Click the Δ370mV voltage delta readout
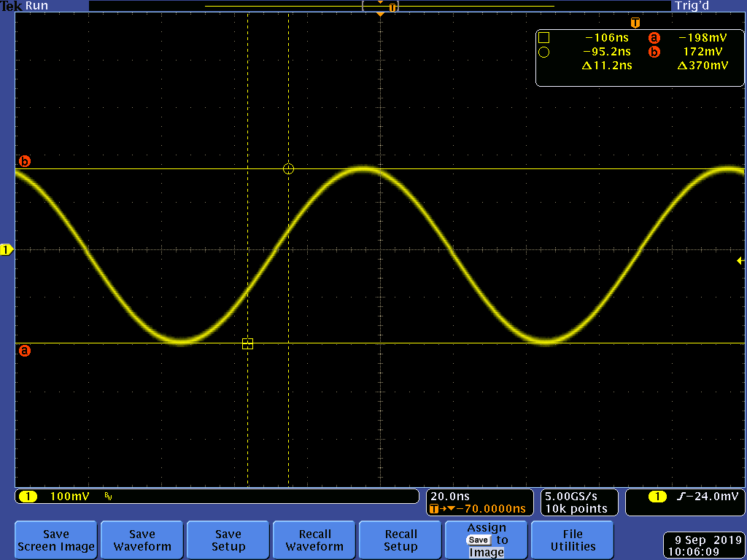This screenshot has height=560, width=747. click(x=703, y=65)
